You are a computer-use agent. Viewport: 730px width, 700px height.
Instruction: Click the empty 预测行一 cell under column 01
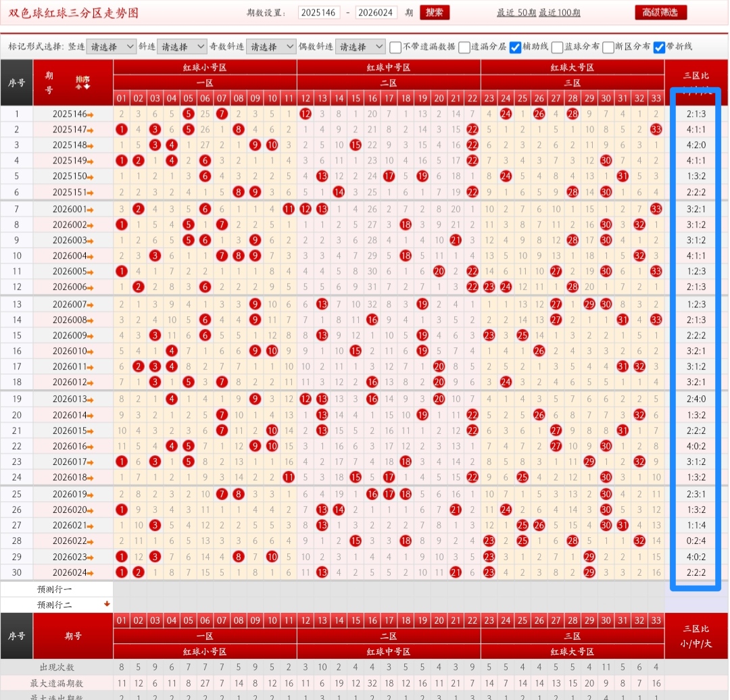(x=122, y=589)
